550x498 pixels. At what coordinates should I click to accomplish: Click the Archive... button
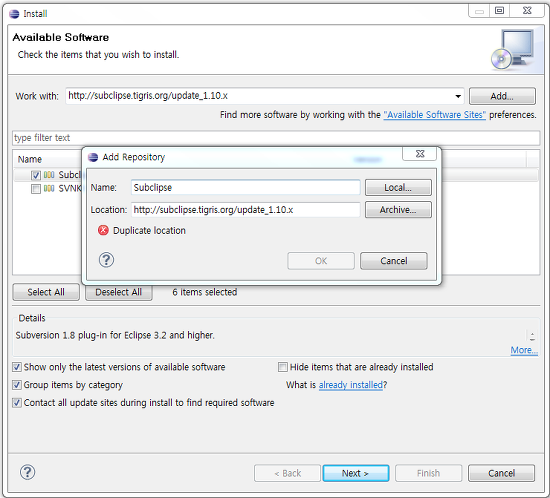398,210
